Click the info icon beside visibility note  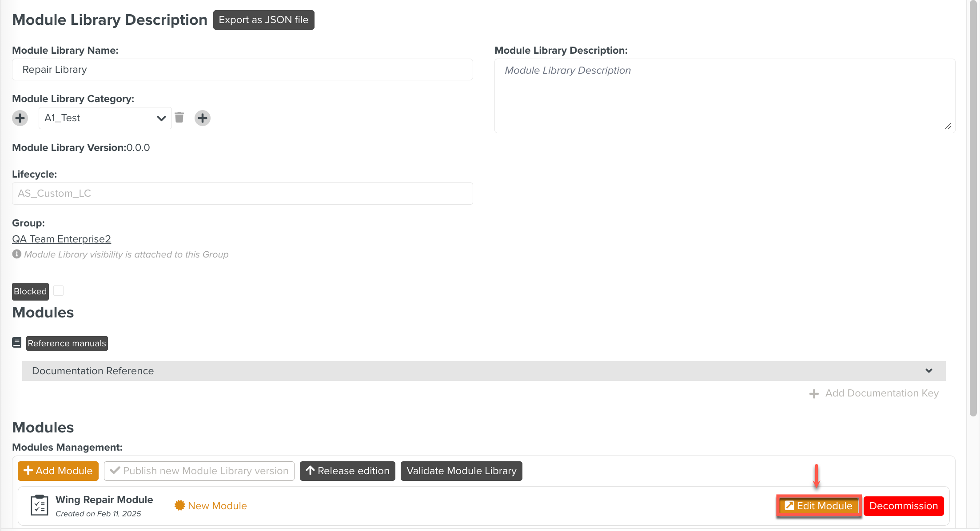click(x=17, y=254)
